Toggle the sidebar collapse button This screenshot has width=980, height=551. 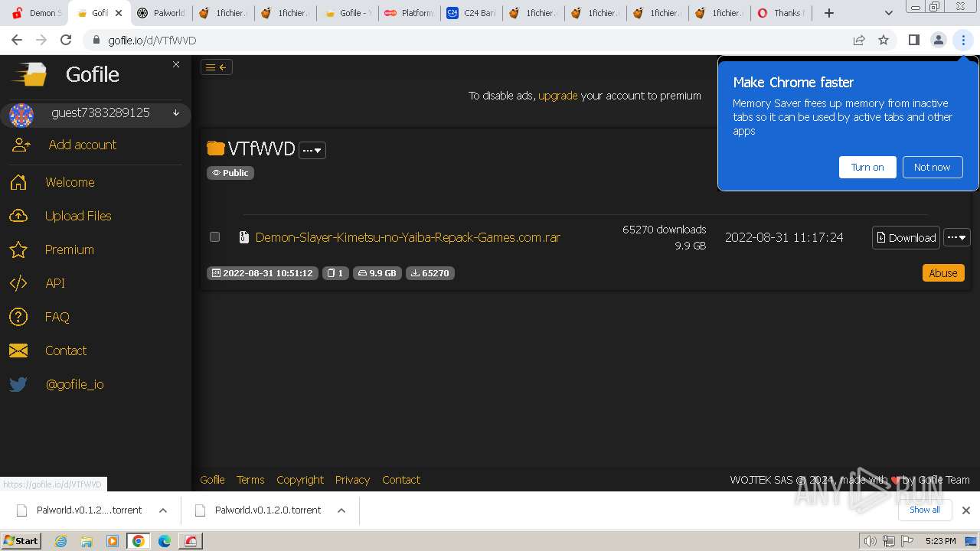point(216,67)
